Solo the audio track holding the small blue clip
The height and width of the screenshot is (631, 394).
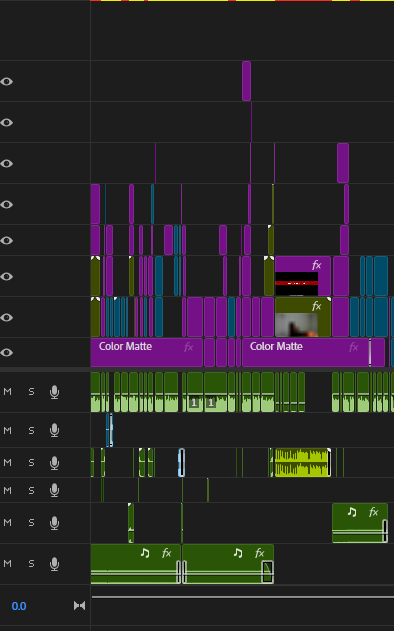[31, 430]
